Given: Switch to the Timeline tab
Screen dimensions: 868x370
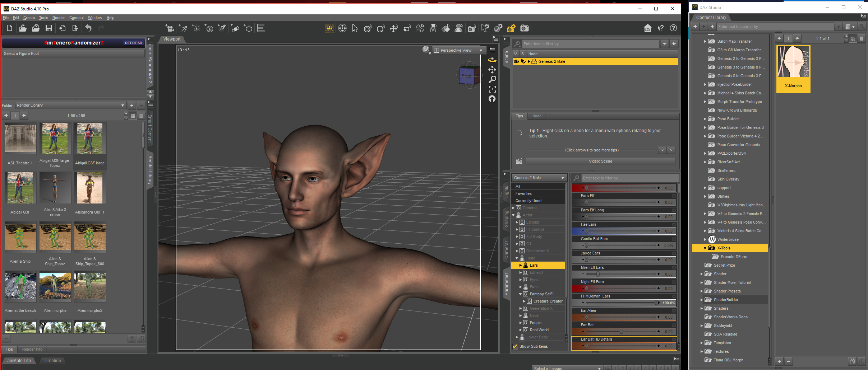Looking at the screenshot, I should point(52,361).
